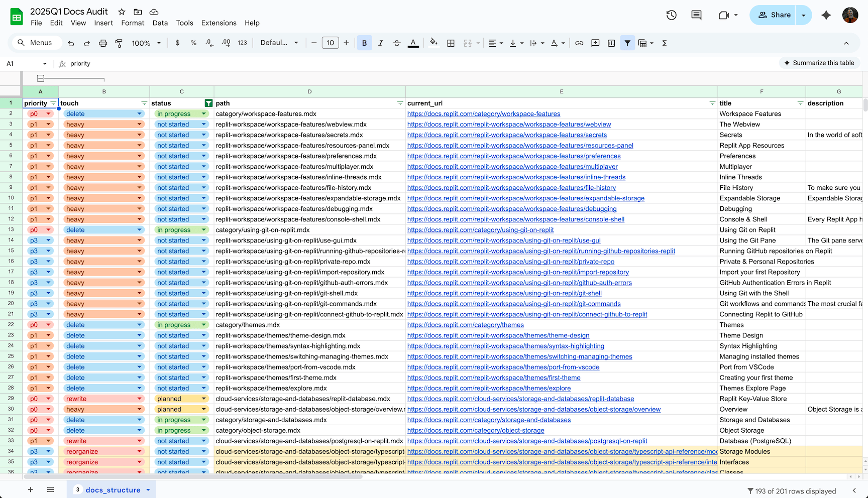Open version history clock icon
Viewport: 868px width, 498px height.
(671, 15)
